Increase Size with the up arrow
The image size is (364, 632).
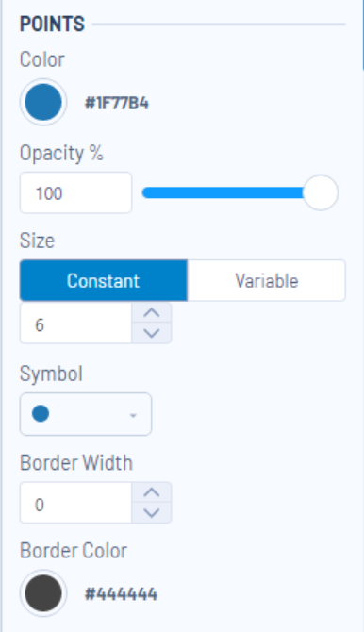(152, 313)
